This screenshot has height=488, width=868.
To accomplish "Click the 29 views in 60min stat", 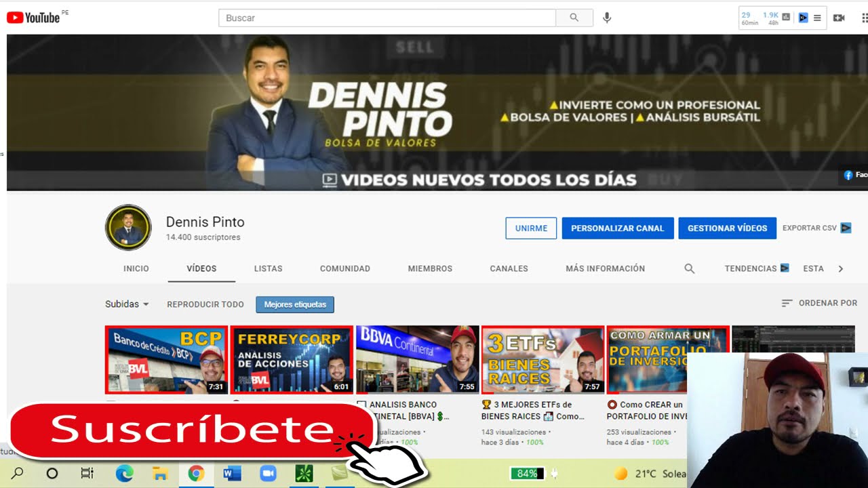I will point(749,18).
